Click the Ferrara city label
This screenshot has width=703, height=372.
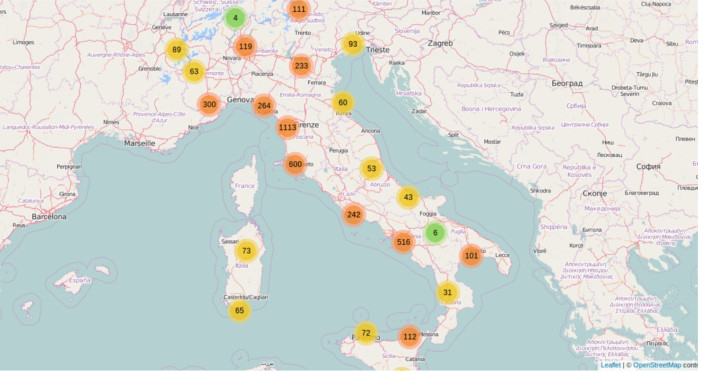pos(317,82)
